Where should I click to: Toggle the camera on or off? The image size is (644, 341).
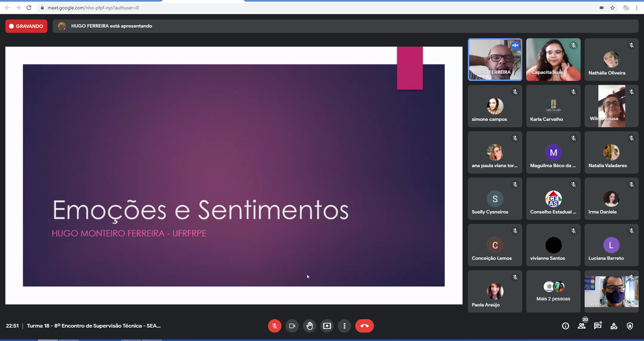292,326
